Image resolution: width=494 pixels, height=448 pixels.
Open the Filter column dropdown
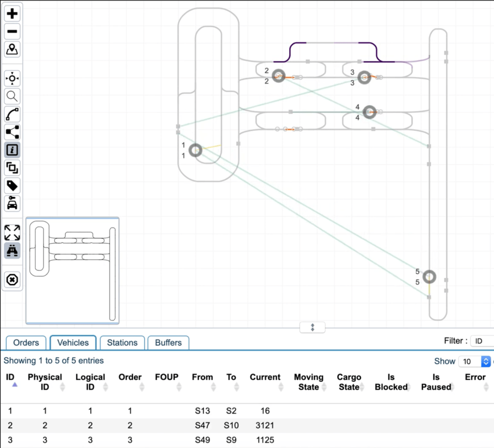pos(481,341)
